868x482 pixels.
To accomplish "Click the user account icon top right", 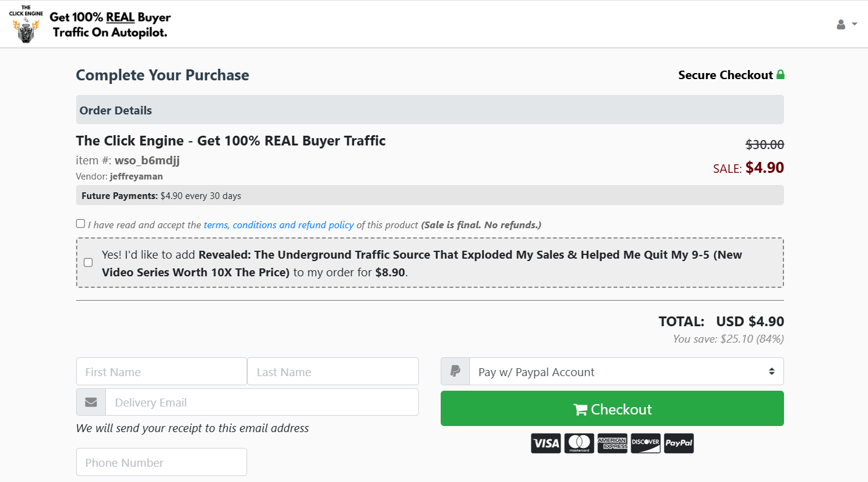I will [841, 24].
